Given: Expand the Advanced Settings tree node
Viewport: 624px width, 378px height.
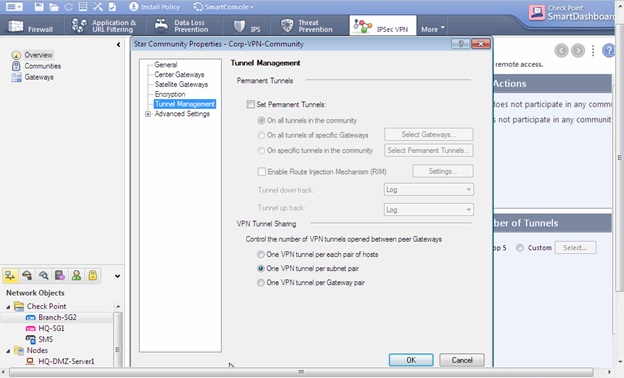Looking at the screenshot, I should [x=148, y=114].
